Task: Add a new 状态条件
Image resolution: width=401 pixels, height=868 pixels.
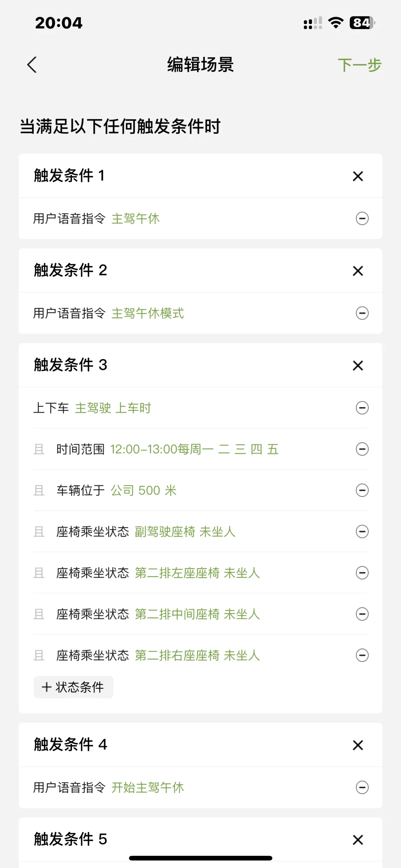Action: click(73, 687)
